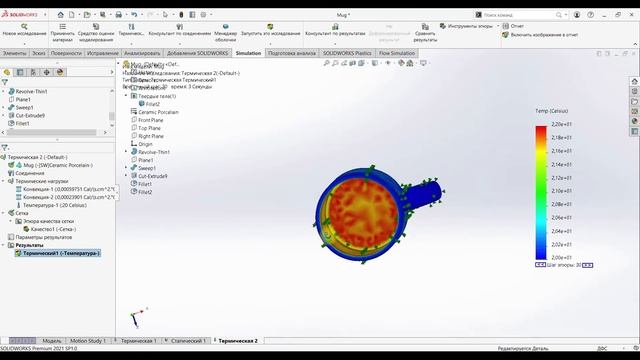Open the Добавления SOLIDWORKS tab

click(198, 53)
